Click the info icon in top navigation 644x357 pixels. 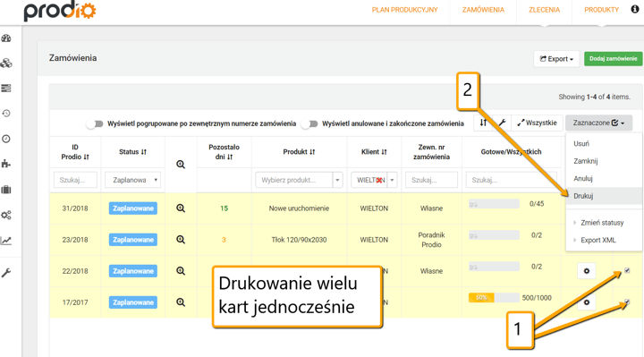635,9
